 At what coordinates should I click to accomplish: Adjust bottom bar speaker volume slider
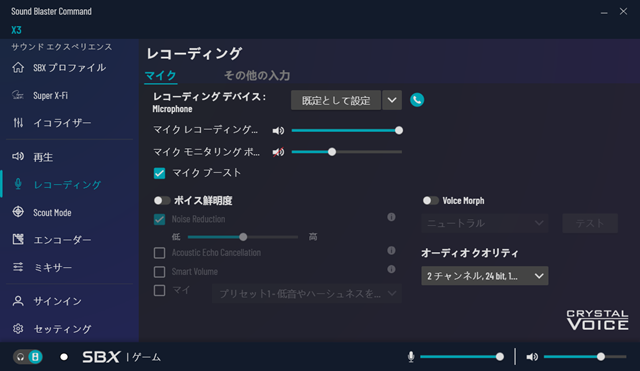[585, 357]
